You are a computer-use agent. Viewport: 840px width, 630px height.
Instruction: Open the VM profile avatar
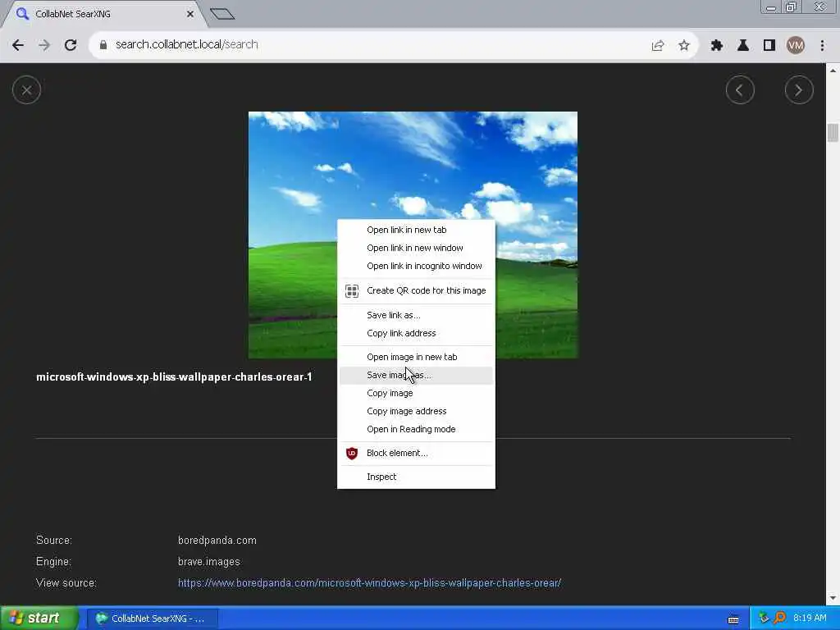click(796, 46)
